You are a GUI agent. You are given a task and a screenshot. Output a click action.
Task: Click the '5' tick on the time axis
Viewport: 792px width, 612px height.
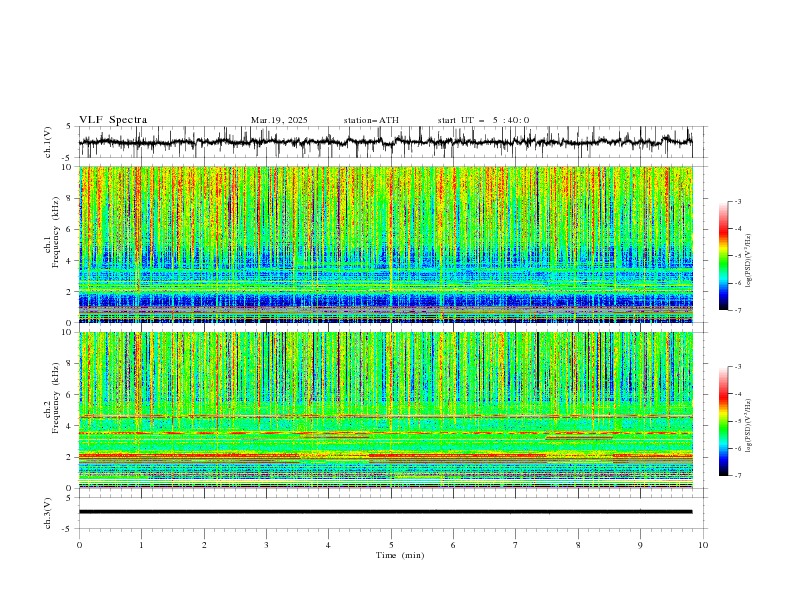coord(391,545)
